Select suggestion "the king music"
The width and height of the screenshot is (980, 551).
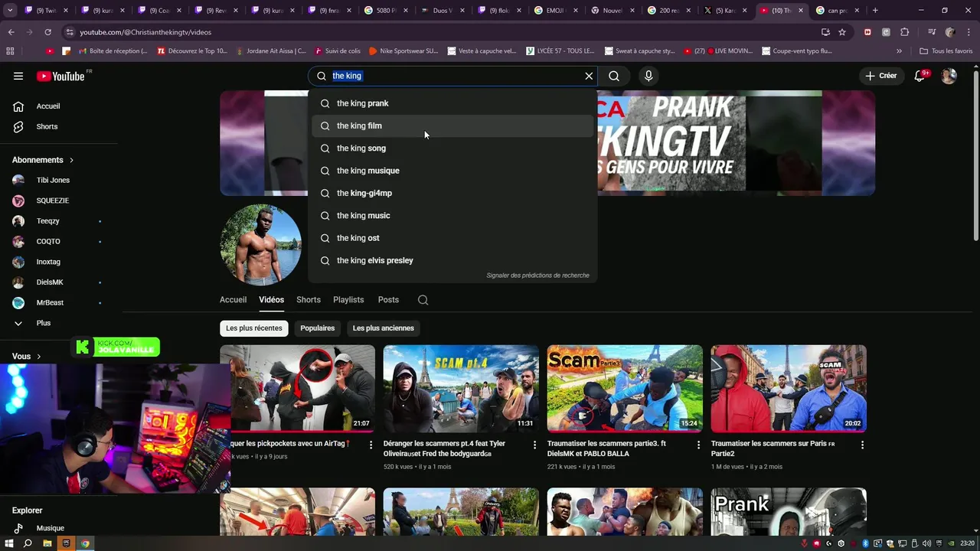[x=452, y=216]
